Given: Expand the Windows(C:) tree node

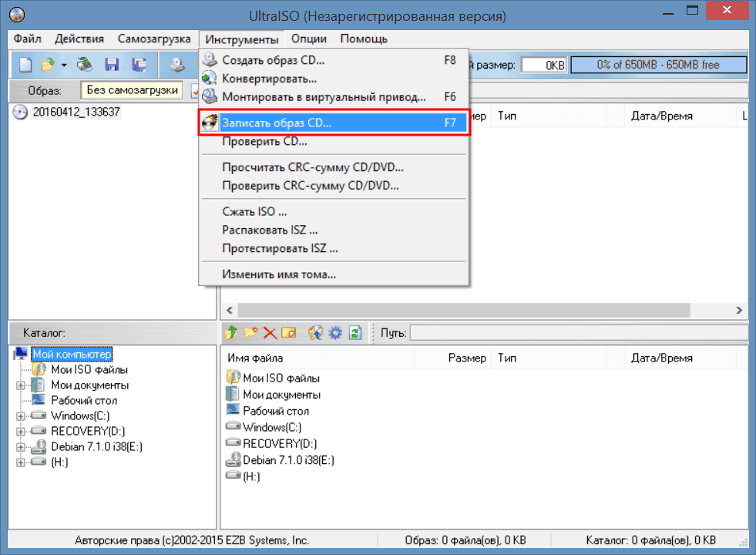Looking at the screenshot, I should (x=21, y=416).
